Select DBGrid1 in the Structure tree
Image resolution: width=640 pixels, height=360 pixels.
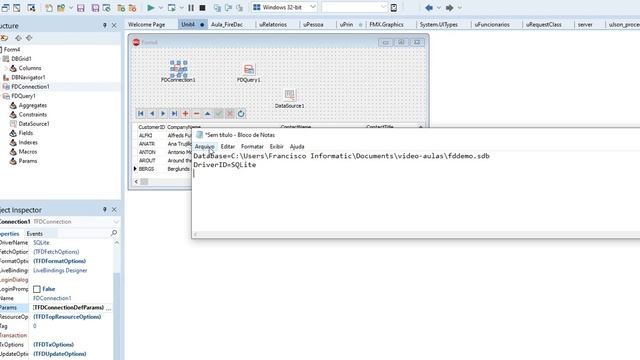pos(21,59)
